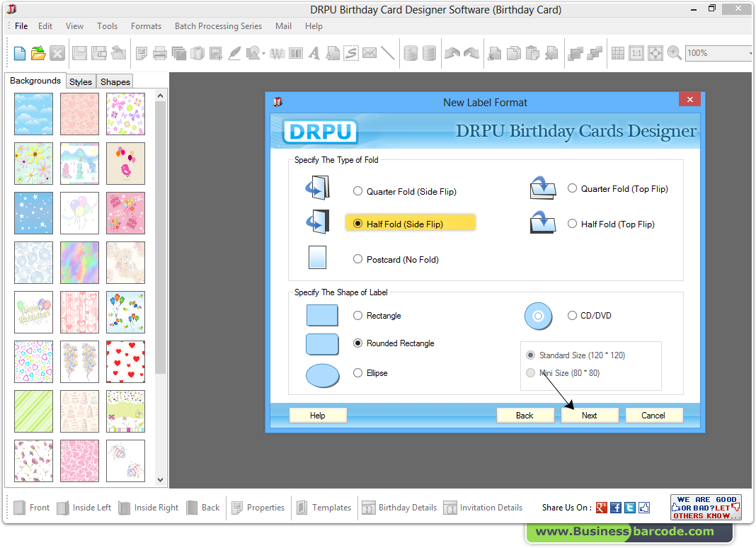The image size is (756, 548).
Task: Click the Help button in dialog
Action: pos(317,416)
